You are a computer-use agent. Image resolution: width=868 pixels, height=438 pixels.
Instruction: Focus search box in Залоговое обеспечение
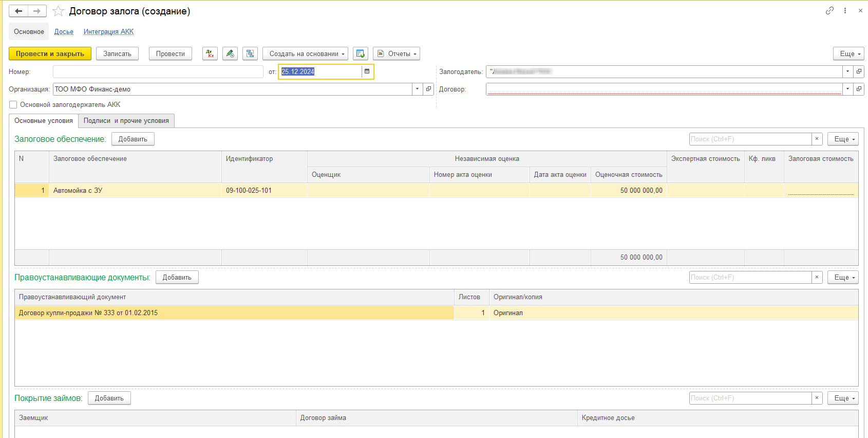click(x=750, y=139)
